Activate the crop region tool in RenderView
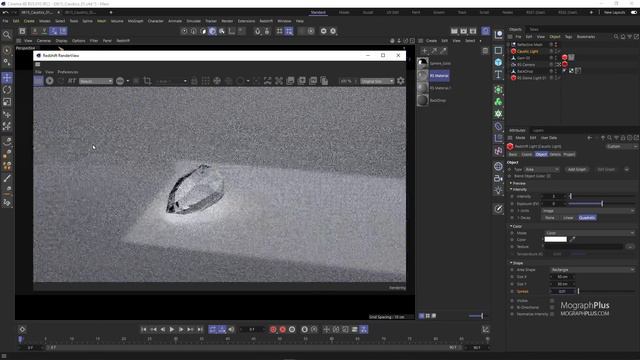Viewport: 640px width, 360px height. pos(147,81)
